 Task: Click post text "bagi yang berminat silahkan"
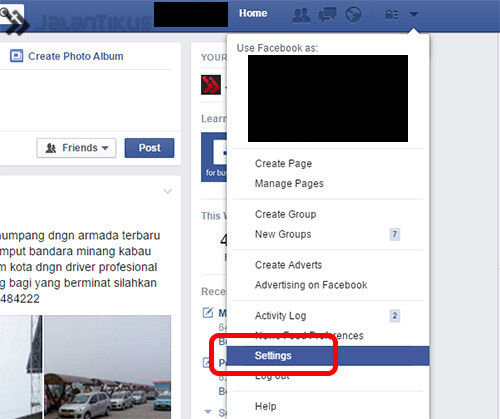coord(83,283)
